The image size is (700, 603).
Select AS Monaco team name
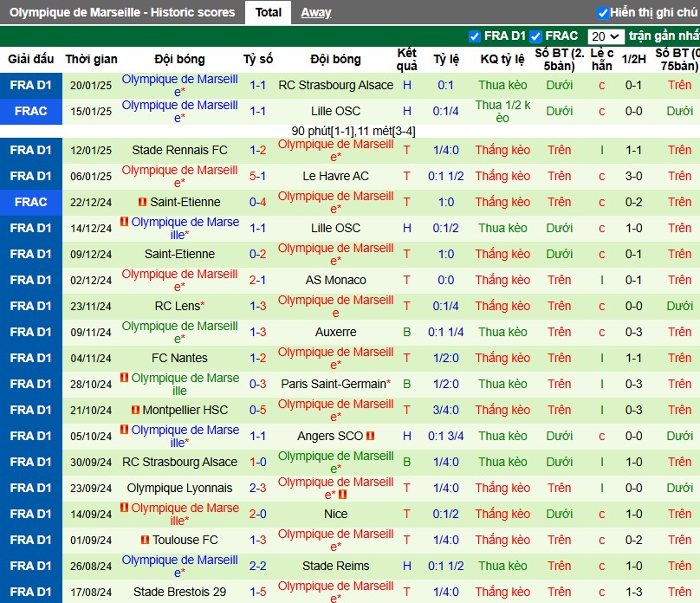click(x=336, y=280)
